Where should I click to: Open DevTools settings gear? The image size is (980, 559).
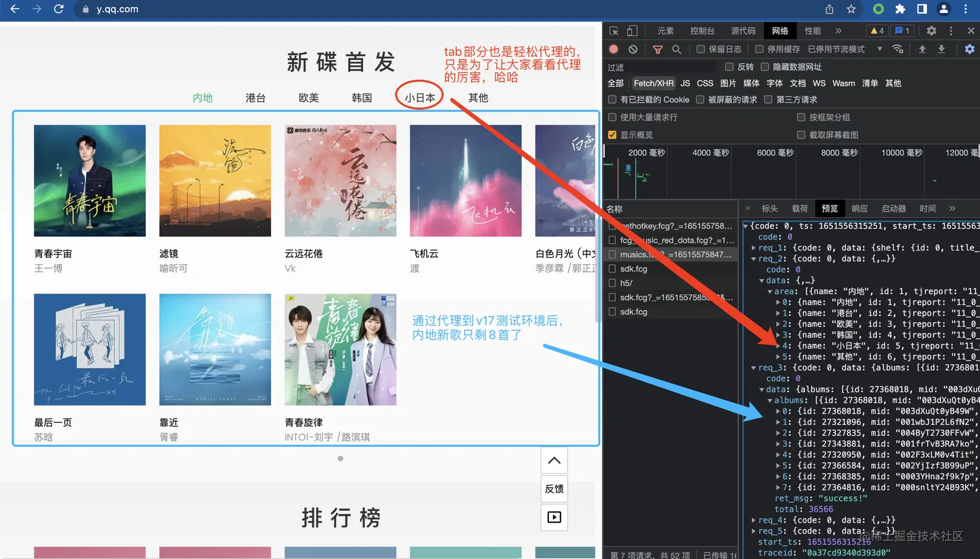click(931, 30)
